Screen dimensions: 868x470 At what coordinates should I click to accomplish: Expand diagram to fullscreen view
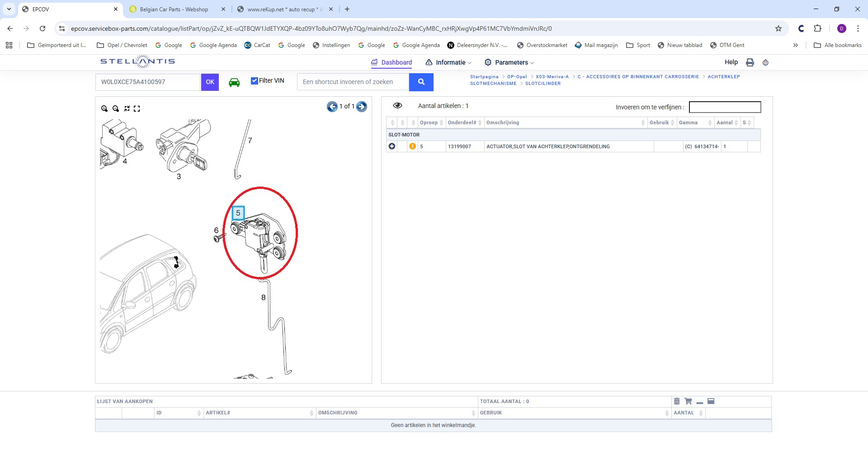pos(137,108)
